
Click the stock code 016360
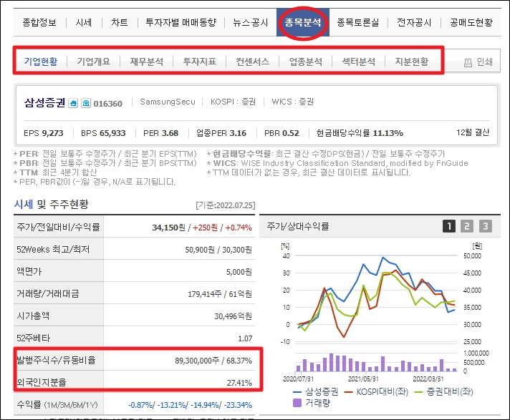coord(108,104)
